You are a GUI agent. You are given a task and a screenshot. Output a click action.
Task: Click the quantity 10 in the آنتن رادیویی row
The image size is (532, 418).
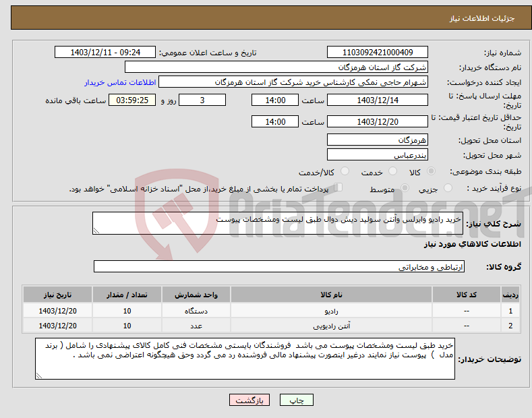(x=127, y=326)
